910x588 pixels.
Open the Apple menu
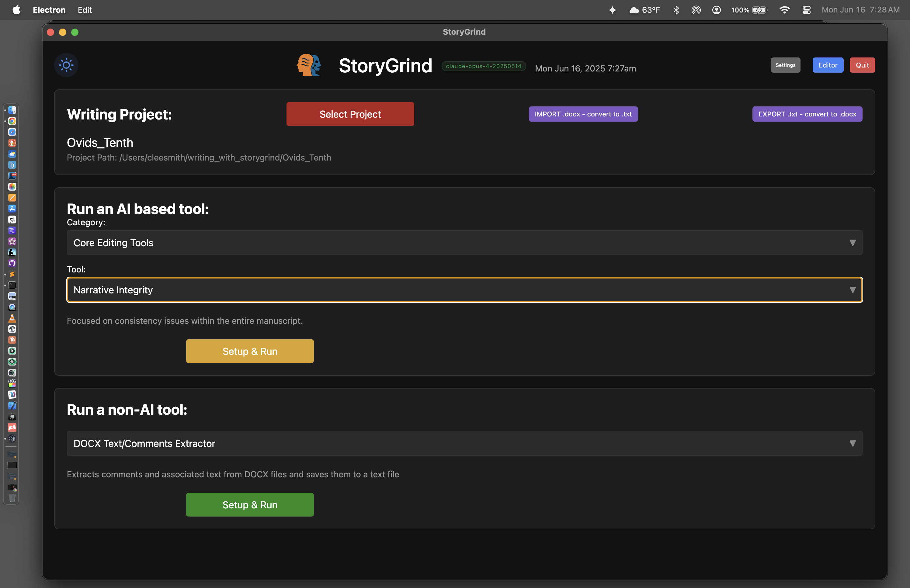click(16, 10)
